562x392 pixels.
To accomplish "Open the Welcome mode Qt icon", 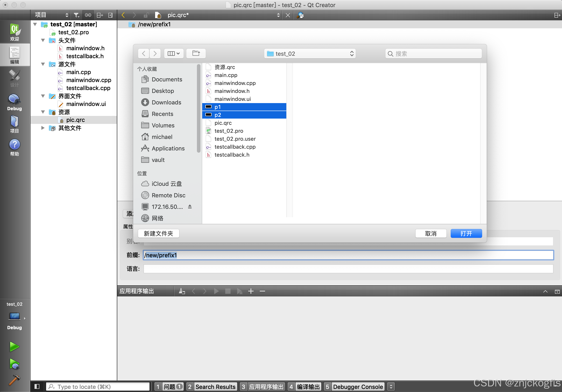I will pos(15,32).
